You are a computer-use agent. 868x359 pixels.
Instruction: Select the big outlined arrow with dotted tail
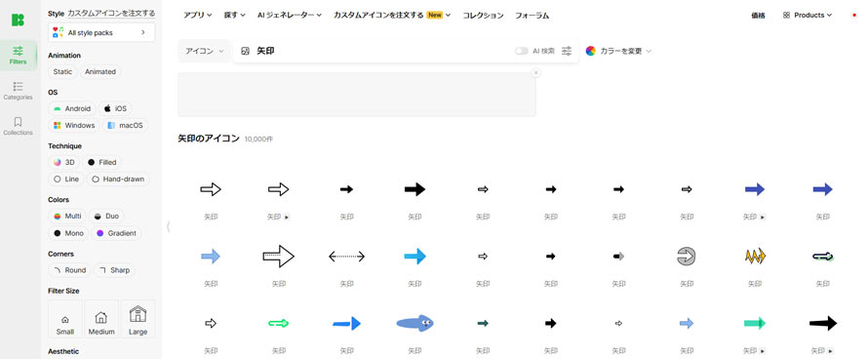pyautogui.click(x=279, y=257)
